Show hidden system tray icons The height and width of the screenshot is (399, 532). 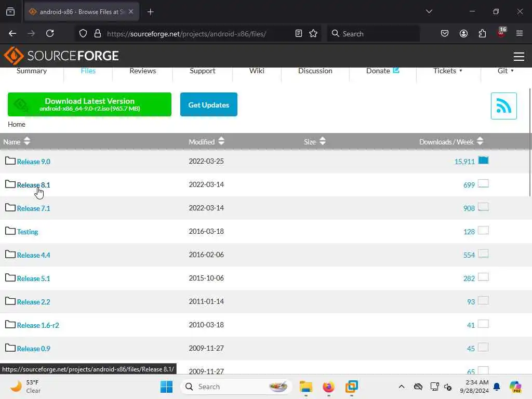402,387
